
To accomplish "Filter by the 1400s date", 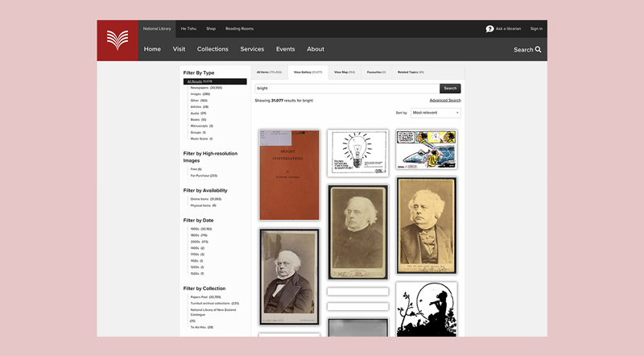I will pos(197,248).
